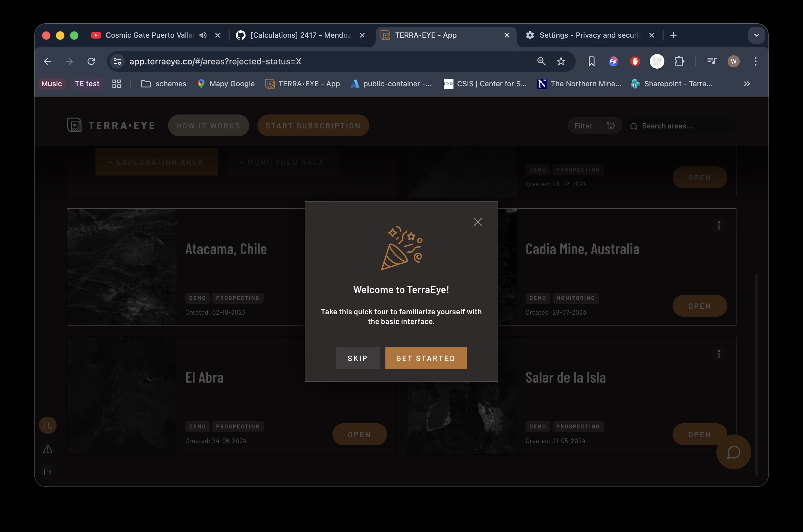Click the Atacama, Chile thumbnail image
Viewport: 803px width, 532px height.
pos(122,267)
